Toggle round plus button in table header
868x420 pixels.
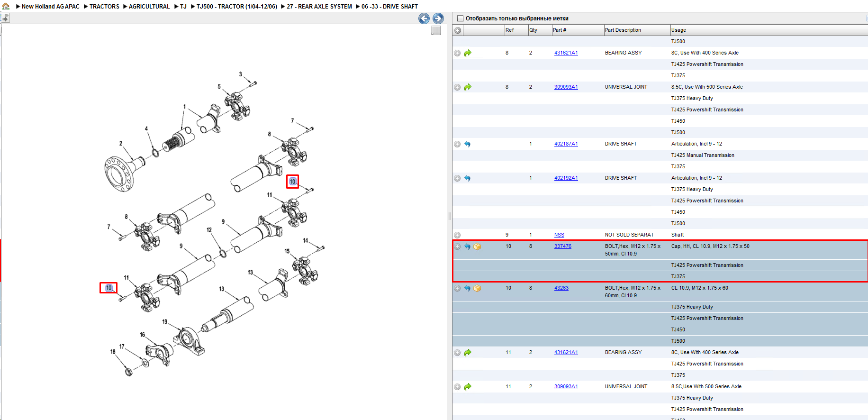pos(458,30)
